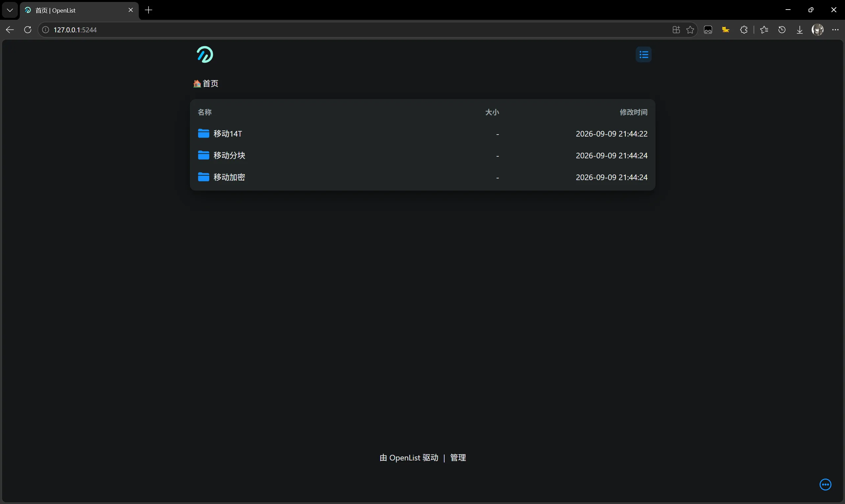The height and width of the screenshot is (504, 845).
Task: Open the floating toolbox circle icon
Action: click(x=825, y=485)
